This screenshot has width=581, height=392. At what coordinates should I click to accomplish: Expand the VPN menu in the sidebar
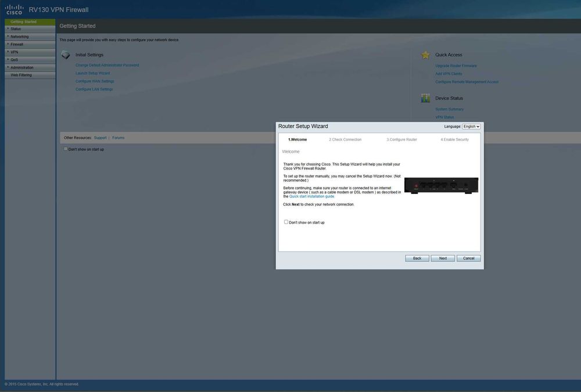(30, 52)
